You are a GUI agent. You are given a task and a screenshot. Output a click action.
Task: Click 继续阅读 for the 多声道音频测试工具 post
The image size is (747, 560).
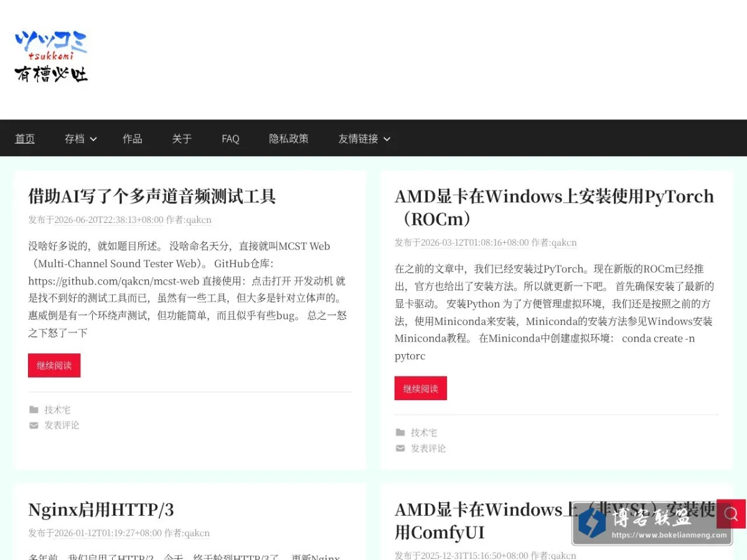click(54, 365)
